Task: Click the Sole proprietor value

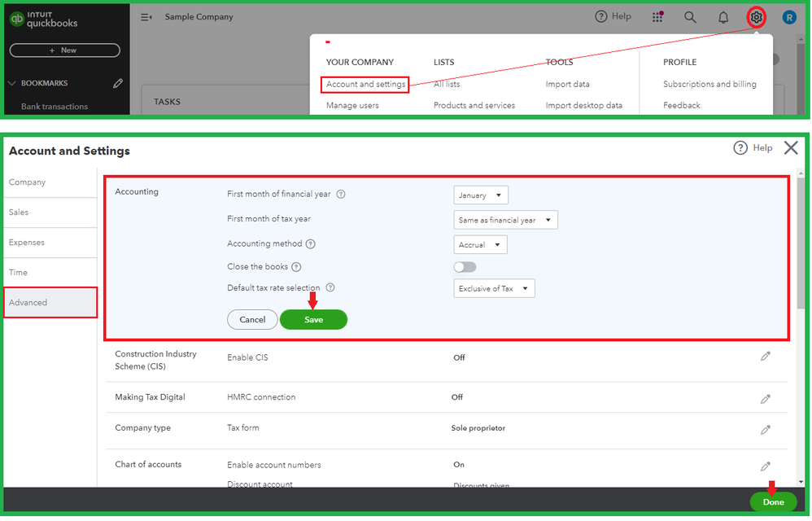Action: click(x=478, y=427)
